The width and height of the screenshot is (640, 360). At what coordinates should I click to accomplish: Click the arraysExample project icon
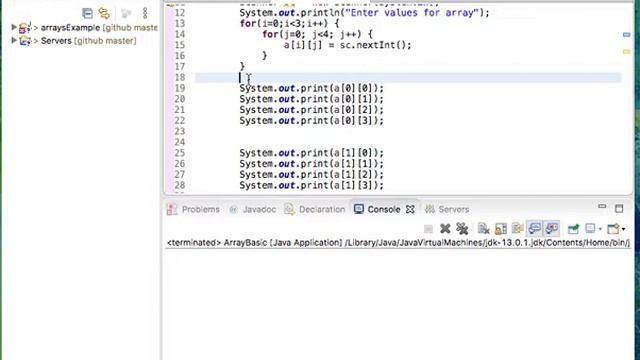25,28
